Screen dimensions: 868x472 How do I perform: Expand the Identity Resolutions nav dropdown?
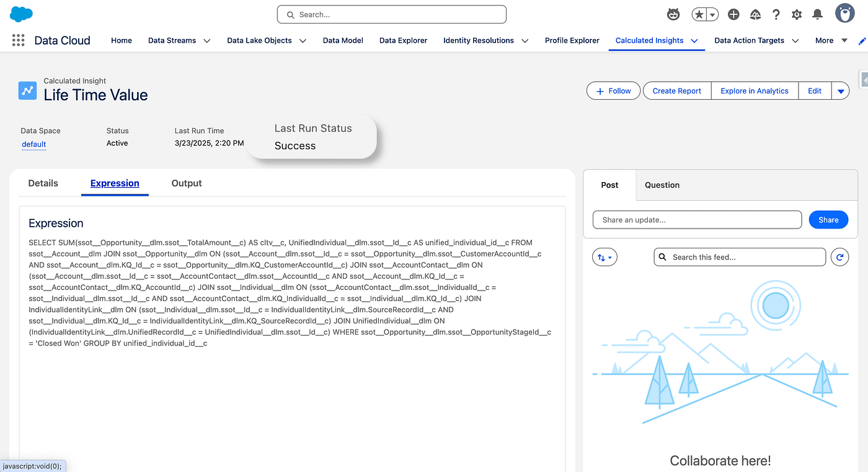tap(525, 41)
